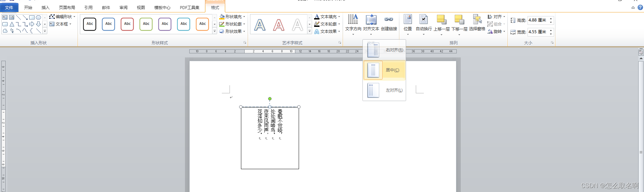Open the Align (对齐) dropdown
Screen dimensions: 644x192
pos(496,16)
